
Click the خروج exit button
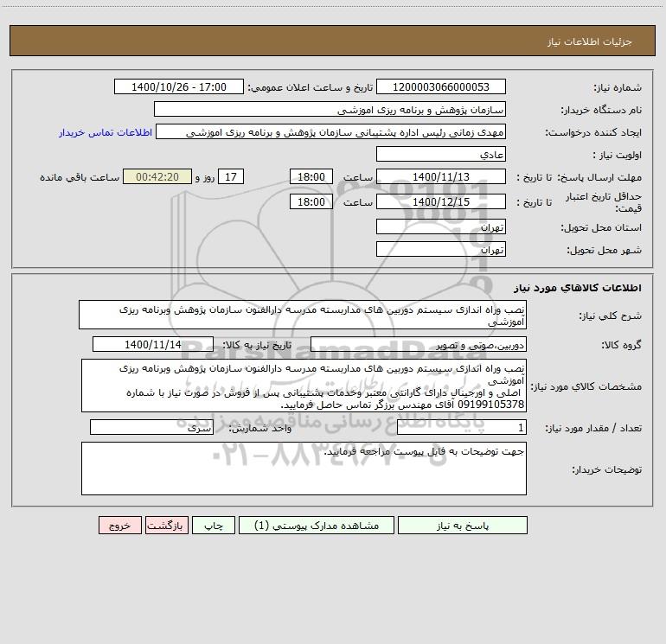[119, 525]
